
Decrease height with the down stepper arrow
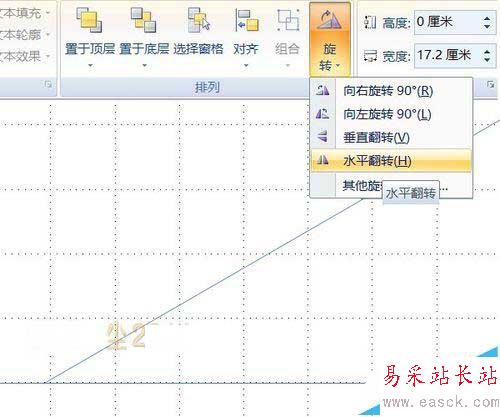click(x=488, y=27)
